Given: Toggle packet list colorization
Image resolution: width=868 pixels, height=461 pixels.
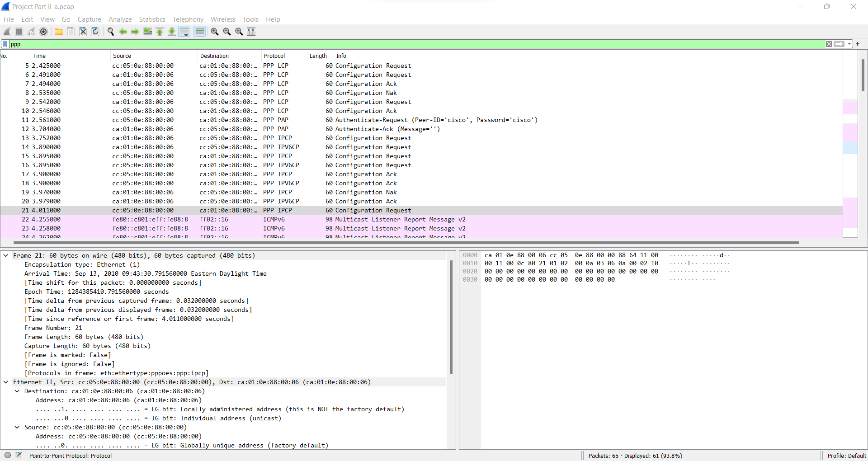Looking at the screenshot, I should [200, 32].
